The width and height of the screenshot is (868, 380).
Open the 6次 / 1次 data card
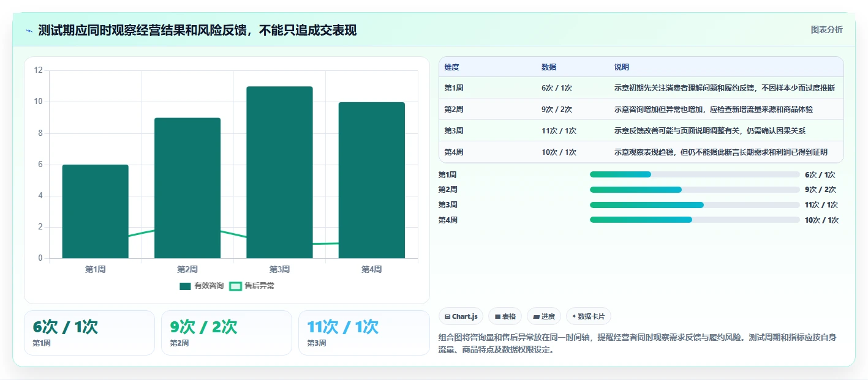coord(89,333)
